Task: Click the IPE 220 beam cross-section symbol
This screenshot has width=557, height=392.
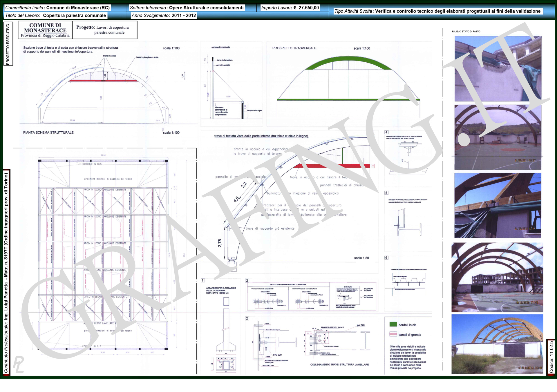Action: point(365,341)
